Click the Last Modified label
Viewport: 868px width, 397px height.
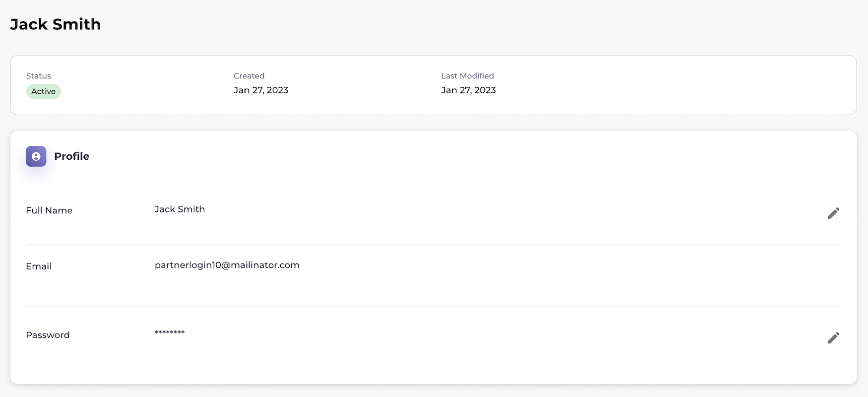coord(468,76)
